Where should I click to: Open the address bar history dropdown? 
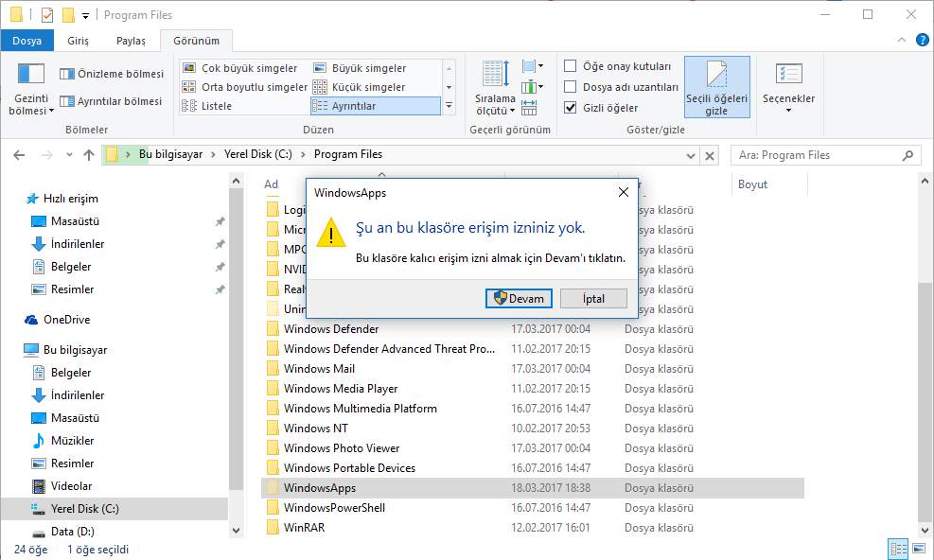pyautogui.click(x=691, y=155)
